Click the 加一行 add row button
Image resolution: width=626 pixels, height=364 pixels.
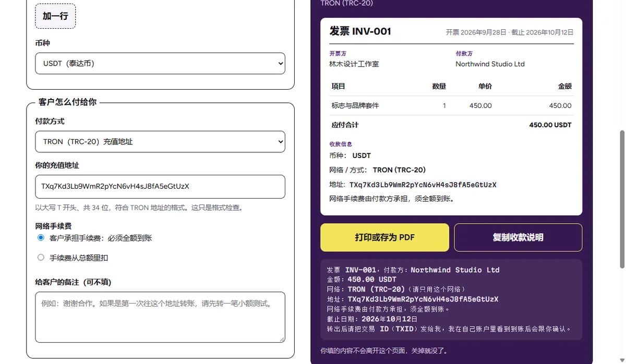[55, 16]
